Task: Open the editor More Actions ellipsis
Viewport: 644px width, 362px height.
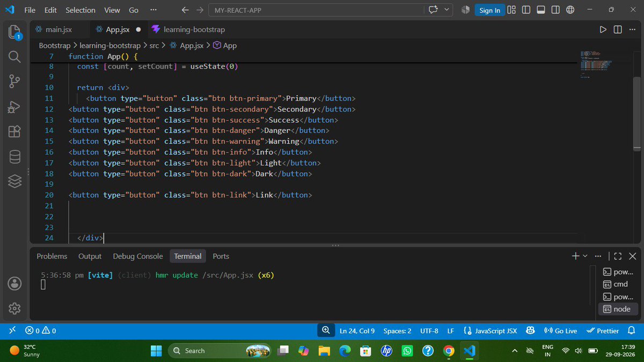Action: (632, 29)
